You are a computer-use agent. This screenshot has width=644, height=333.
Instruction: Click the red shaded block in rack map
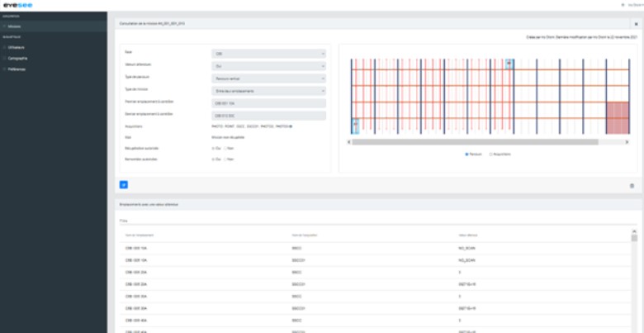click(x=618, y=117)
